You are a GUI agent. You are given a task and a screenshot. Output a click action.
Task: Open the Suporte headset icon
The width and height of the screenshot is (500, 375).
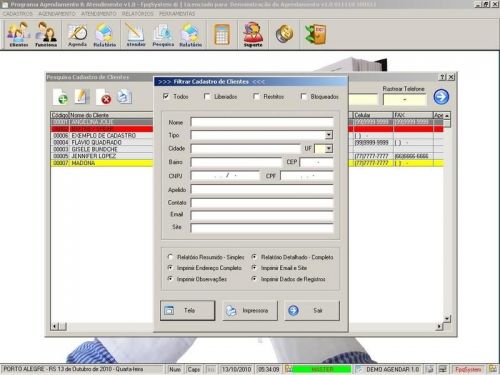[253, 34]
